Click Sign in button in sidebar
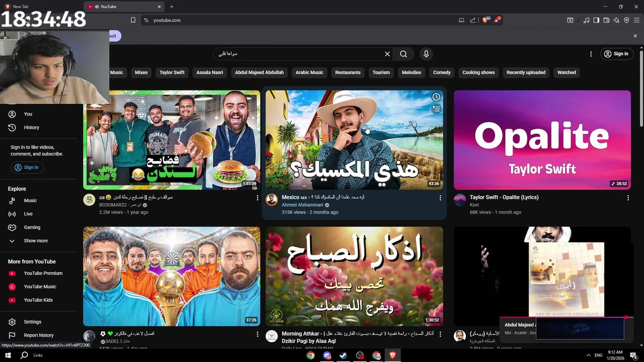644x362 pixels. point(26,167)
